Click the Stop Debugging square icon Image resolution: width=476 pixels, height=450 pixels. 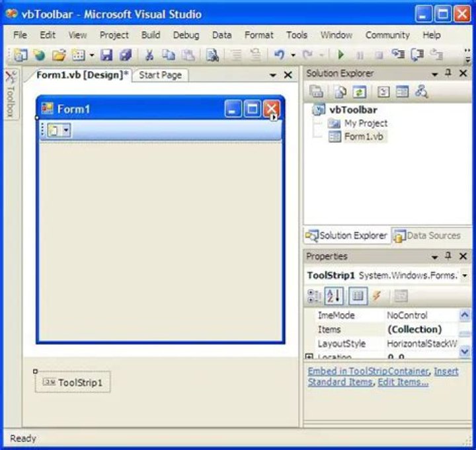[x=379, y=56]
